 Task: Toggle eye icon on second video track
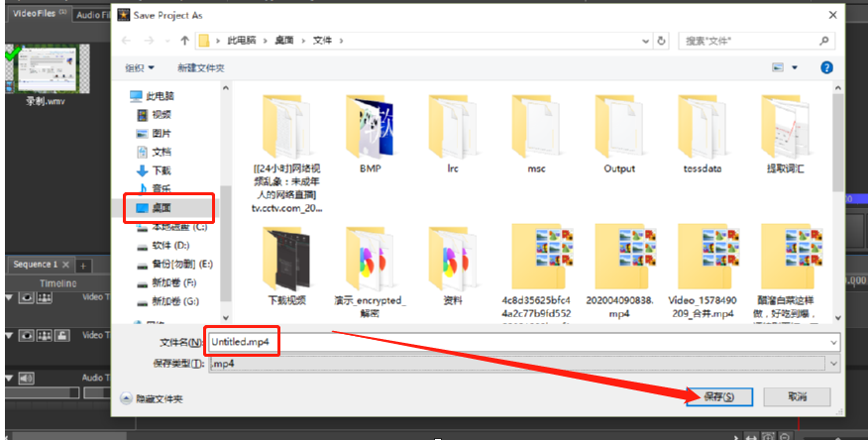point(26,335)
